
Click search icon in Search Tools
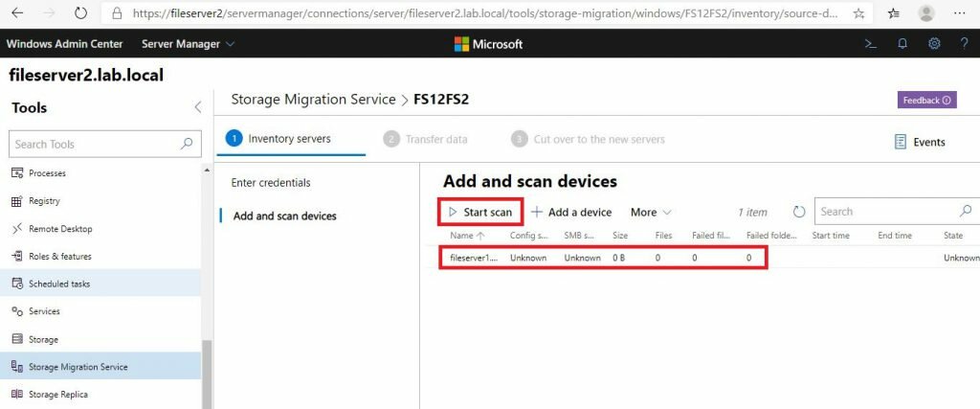(187, 144)
